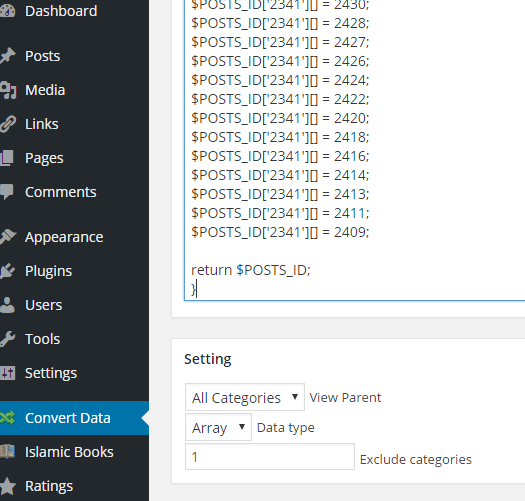The height and width of the screenshot is (501, 525).
Task: Click the Pages stacked-sheets icon
Action: [x=7, y=158]
